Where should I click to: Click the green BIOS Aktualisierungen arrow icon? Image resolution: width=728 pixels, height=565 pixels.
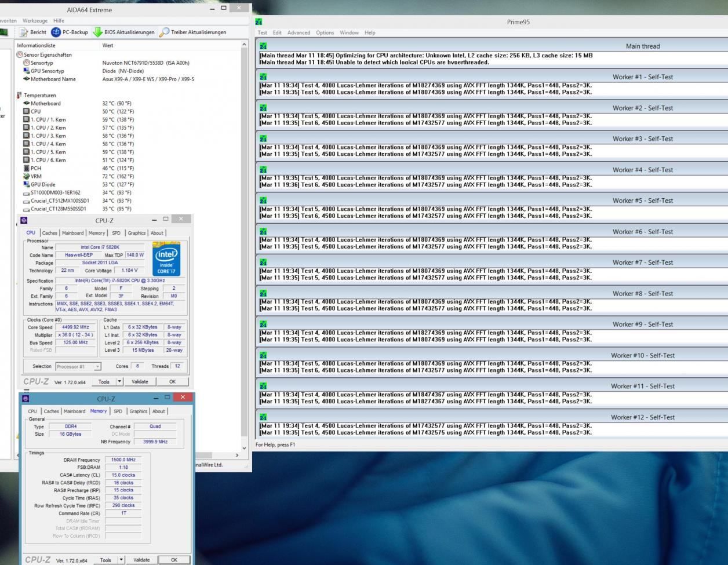(98, 32)
